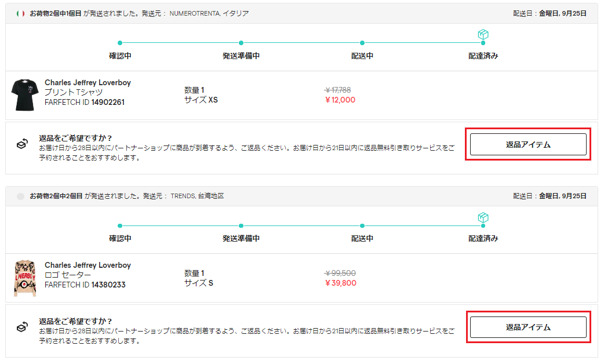Image resolution: width=604 pixels, height=364 pixels.
Task: Click Charles Jeffrey Loverboy name above プリントTシャツ
Action: click(88, 83)
